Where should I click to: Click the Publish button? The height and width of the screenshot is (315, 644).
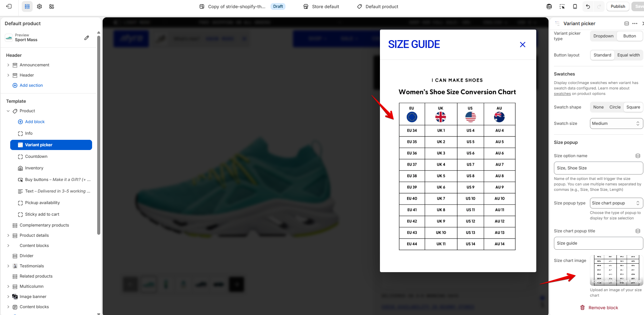[617, 6]
